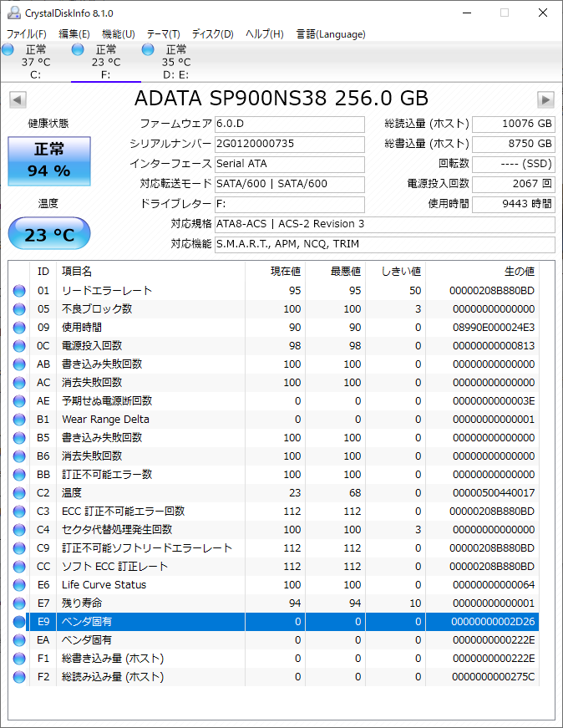563x728 pixels.
Task: Click the interface field Serial ATA
Action: [290, 164]
